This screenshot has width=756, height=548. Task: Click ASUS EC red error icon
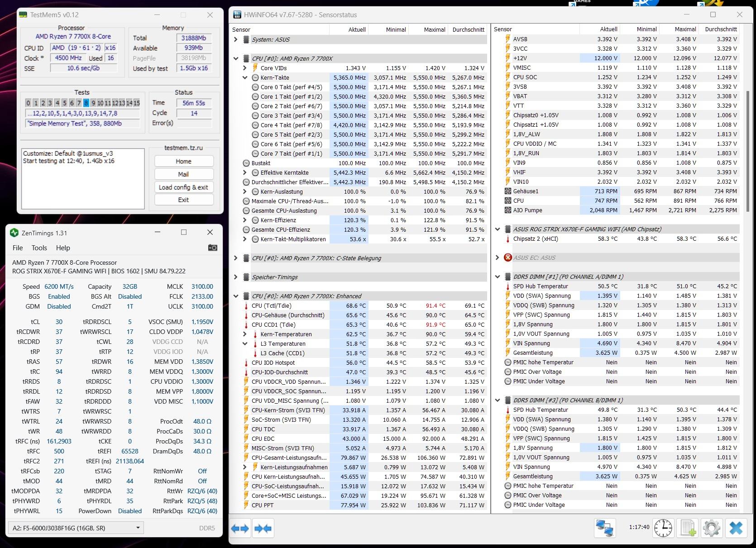click(x=508, y=257)
